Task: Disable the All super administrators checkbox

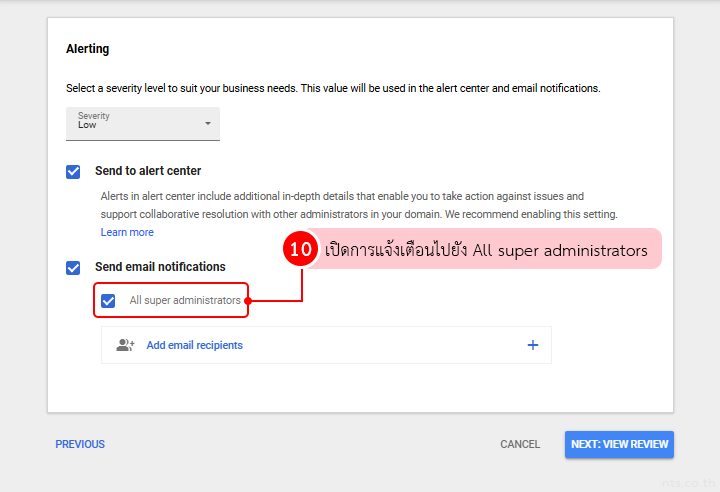Action: (108, 301)
